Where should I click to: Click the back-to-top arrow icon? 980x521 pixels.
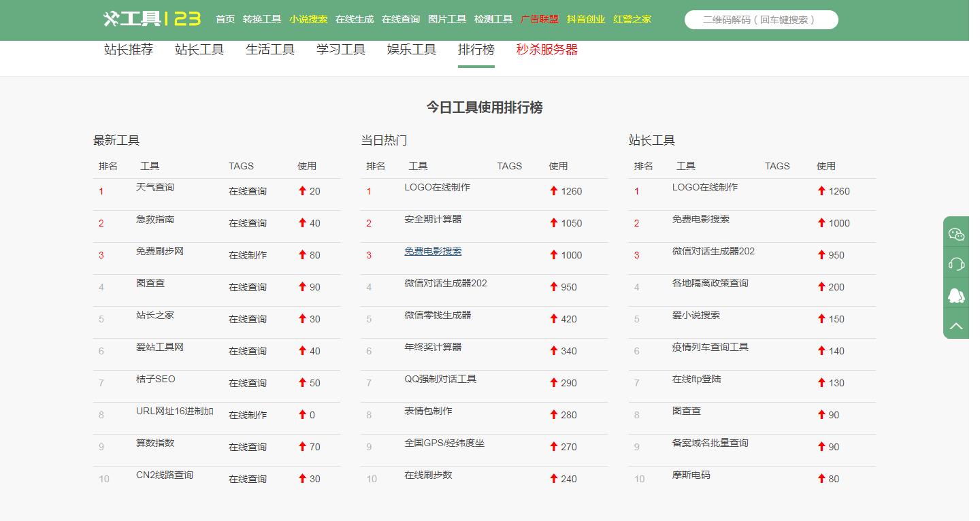click(x=955, y=324)
